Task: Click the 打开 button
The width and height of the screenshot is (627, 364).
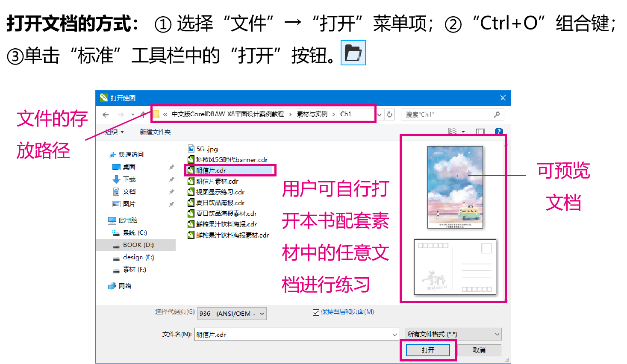Action: (x=428, y=350)
